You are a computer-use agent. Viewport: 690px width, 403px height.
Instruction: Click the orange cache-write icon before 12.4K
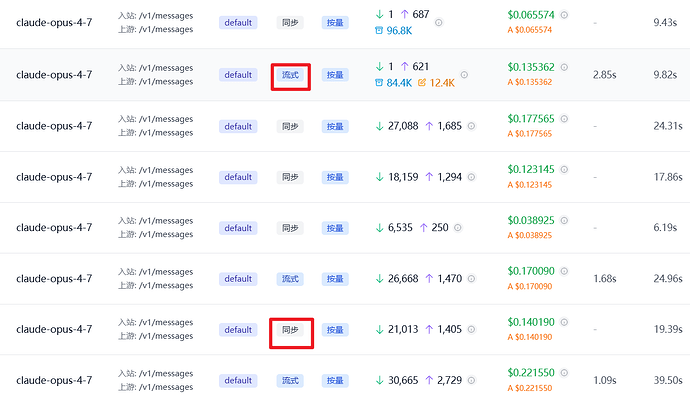(422, 83)
